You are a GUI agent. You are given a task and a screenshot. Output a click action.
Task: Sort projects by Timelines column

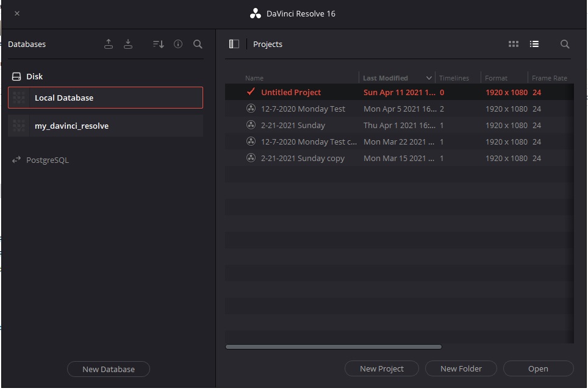[454, 78]
